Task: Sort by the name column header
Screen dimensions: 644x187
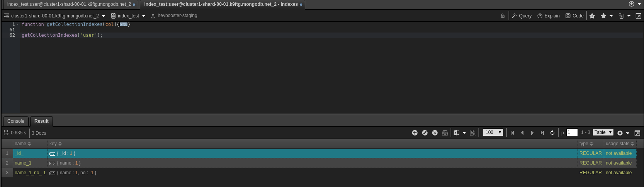Action: [x=30, y=144]
